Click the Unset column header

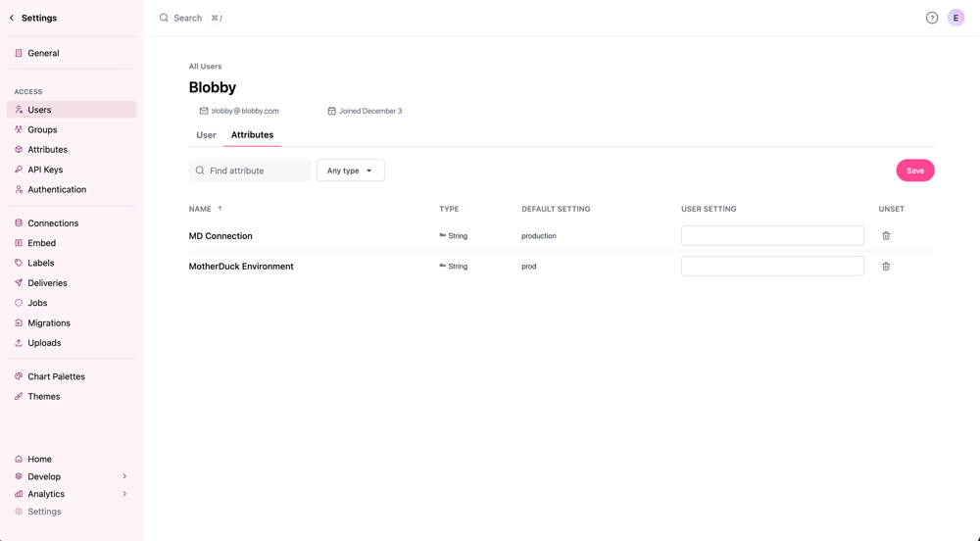click(x=891, y=209)
